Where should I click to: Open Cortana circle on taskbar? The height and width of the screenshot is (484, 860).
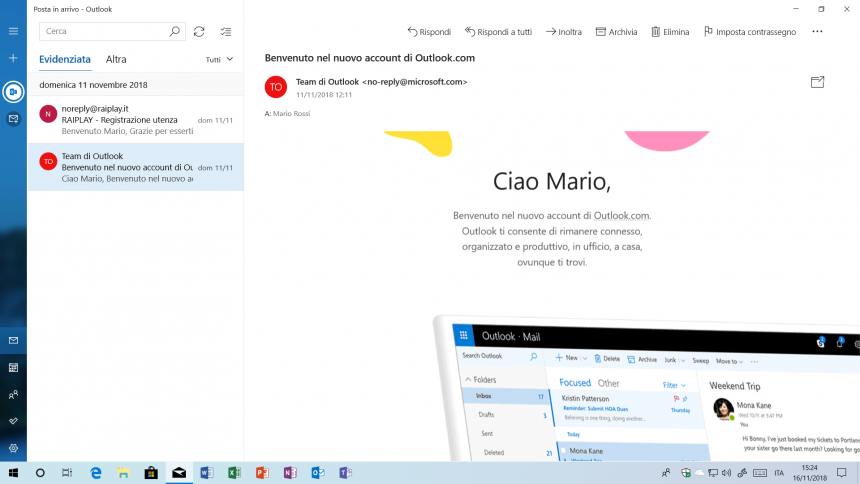point(40,472)
